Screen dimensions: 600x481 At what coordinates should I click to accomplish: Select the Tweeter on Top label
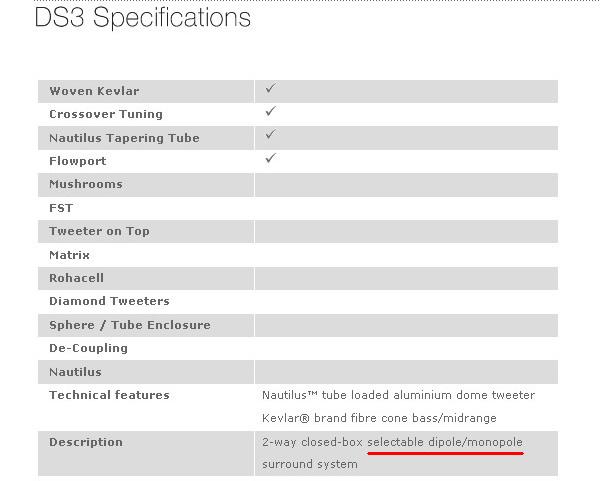coord(99,231)
